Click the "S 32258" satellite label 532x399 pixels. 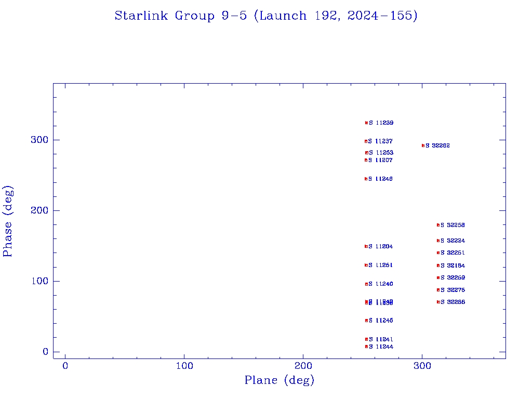(453, 225)
